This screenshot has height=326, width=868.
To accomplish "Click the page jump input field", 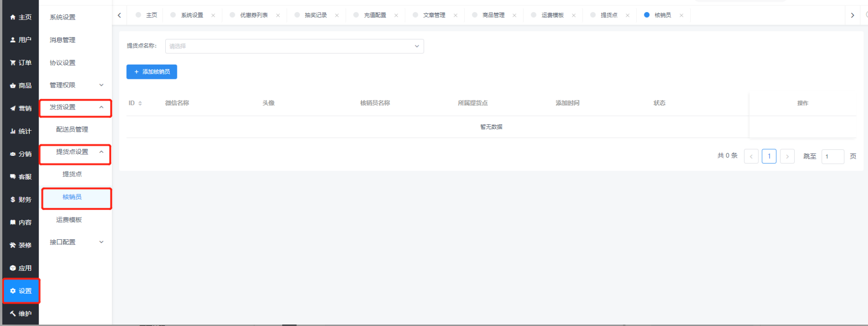I will click(x=832, y=157).
